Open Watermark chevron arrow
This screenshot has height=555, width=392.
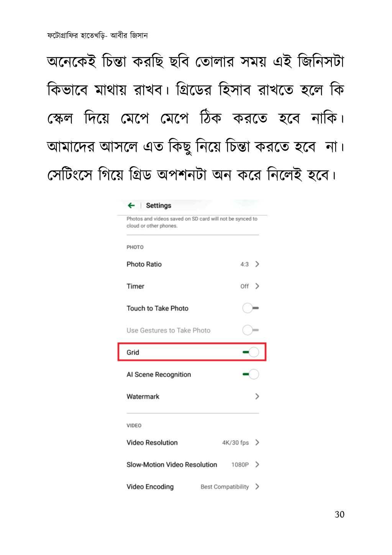point(257,396)
